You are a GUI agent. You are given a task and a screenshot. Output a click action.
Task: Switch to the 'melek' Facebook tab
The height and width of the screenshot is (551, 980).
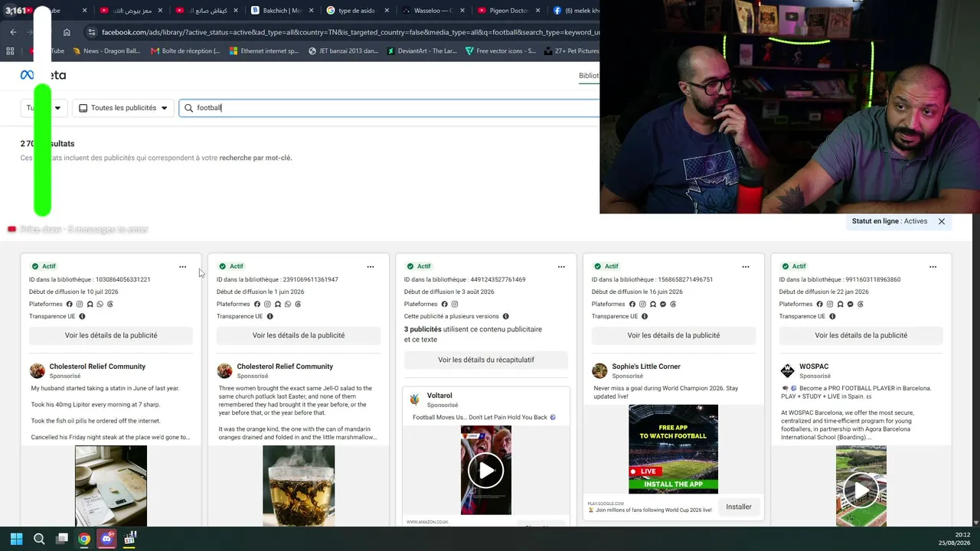(574, 11)
